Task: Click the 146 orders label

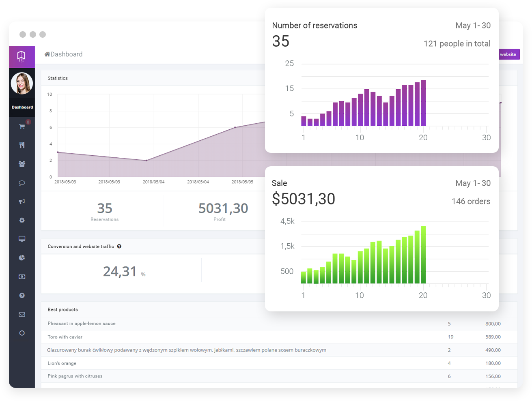Action: click(471, 202)
